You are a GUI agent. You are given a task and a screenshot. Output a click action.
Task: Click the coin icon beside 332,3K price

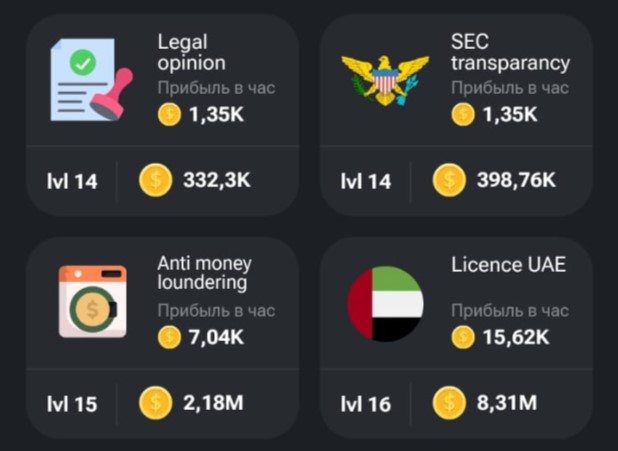[x=155, y=180]
